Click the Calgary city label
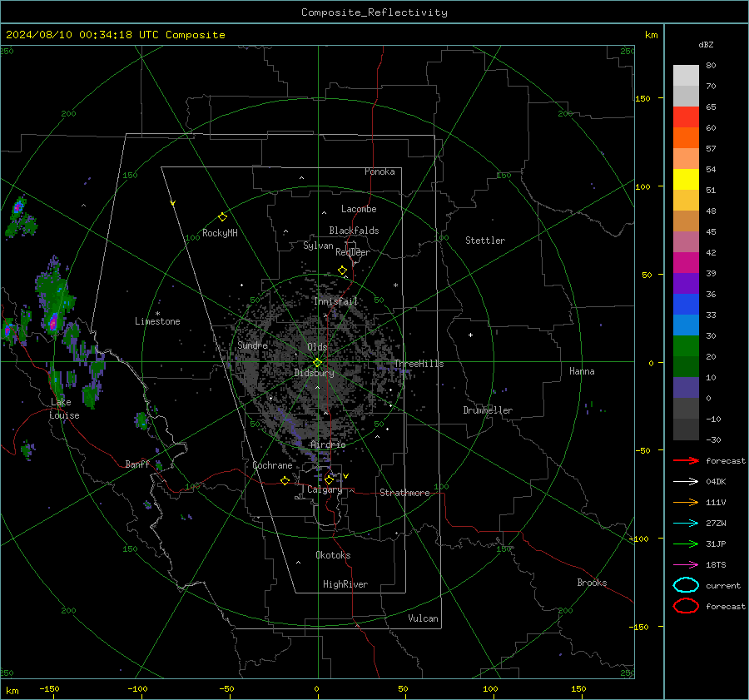 325,489
